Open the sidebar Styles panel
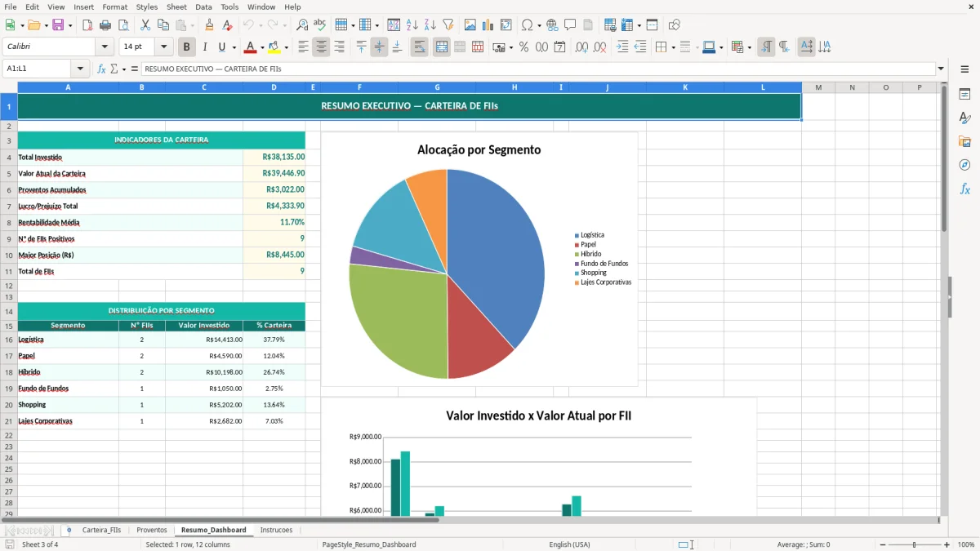The image size is (980, 551). pos(964,118)
